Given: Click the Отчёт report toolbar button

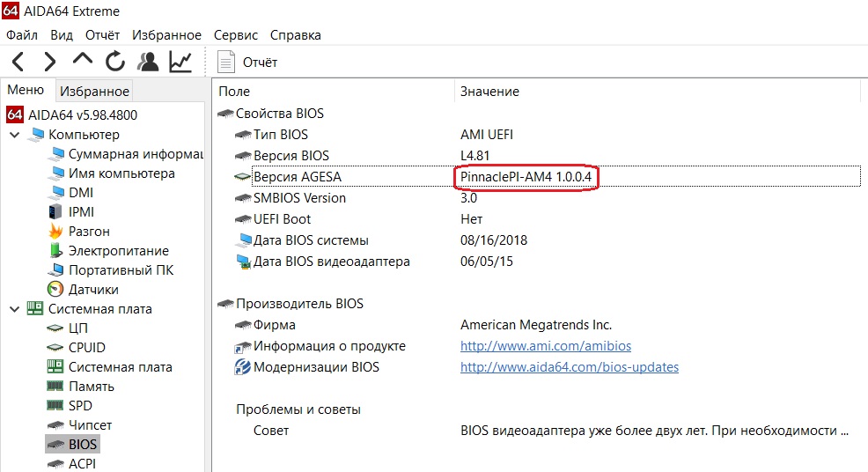Looking at the screenshot, I should (248, 62).
